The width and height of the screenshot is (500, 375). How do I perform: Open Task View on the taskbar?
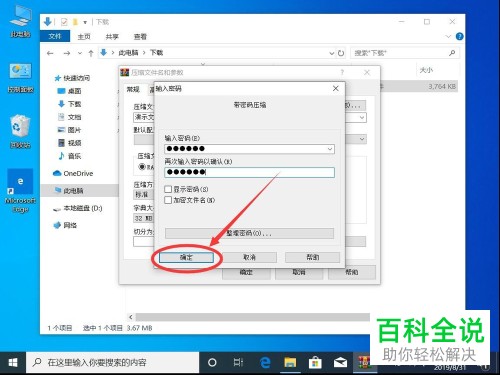(238, 363)
